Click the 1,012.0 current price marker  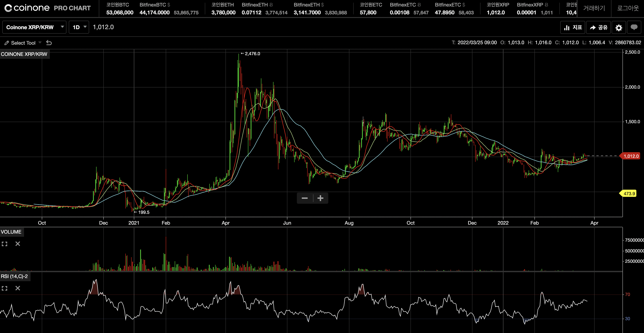pyautogui.click(x=631, y=156)
